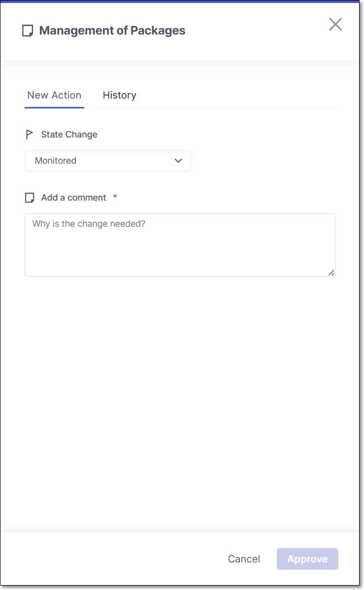Open the State Change dropdown box
This screenshot has width=364, height=590.
click(107, 161)
